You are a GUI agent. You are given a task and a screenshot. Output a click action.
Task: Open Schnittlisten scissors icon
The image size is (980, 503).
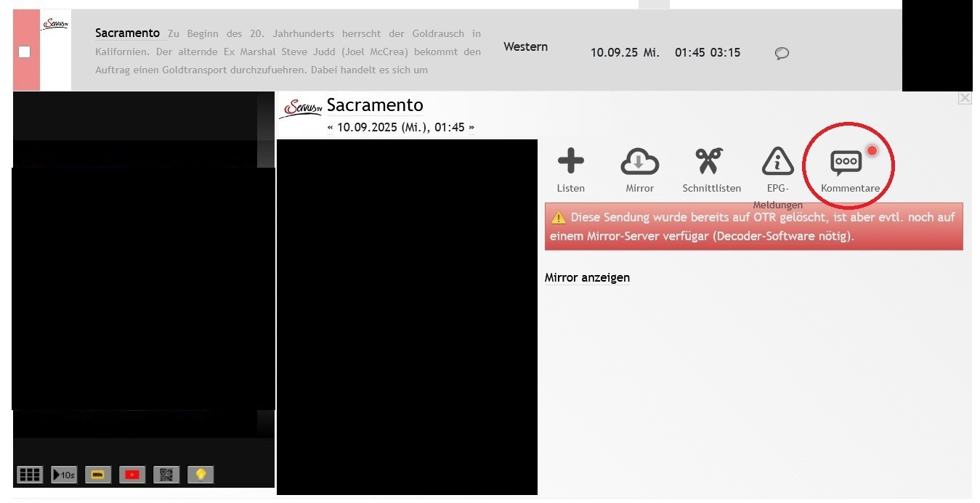pyautogui.click(x=709, y=161)
